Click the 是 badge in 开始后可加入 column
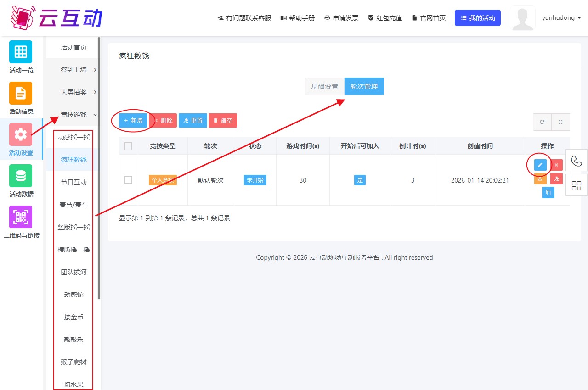The width and height of the screenshot is (588, 390). 360,180
